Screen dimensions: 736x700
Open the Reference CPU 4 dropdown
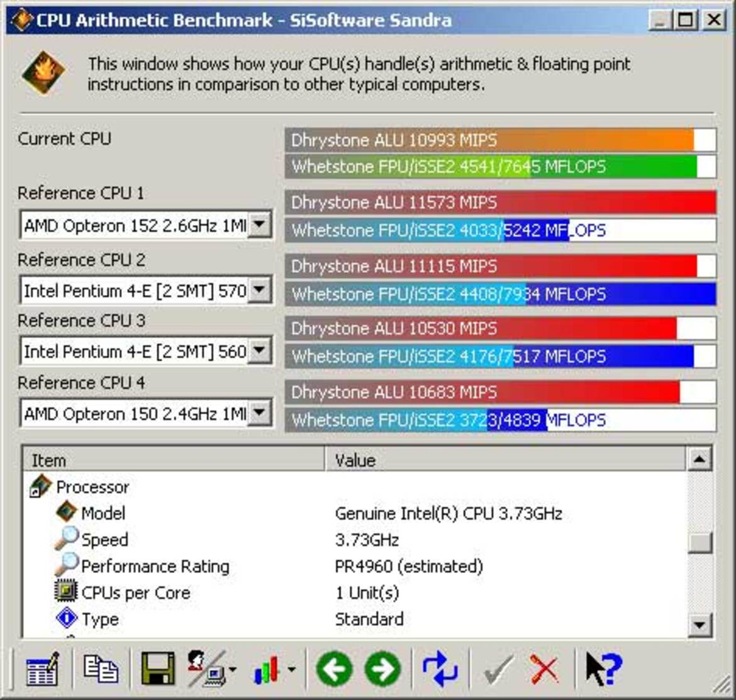click(x=260, y=413)
